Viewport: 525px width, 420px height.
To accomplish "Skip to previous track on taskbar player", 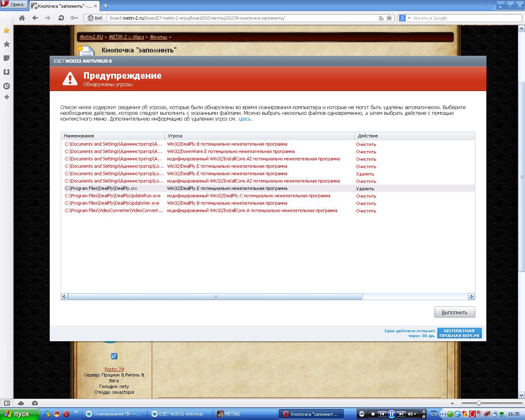I will pyautogui.click(x=381, y=414).
